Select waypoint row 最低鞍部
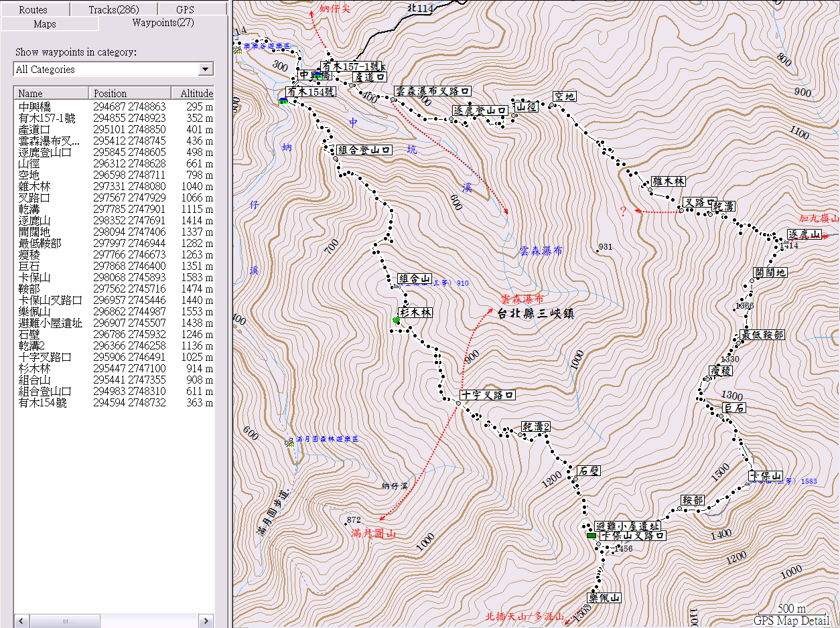840x628 pixels. click(x=114, y=243)
